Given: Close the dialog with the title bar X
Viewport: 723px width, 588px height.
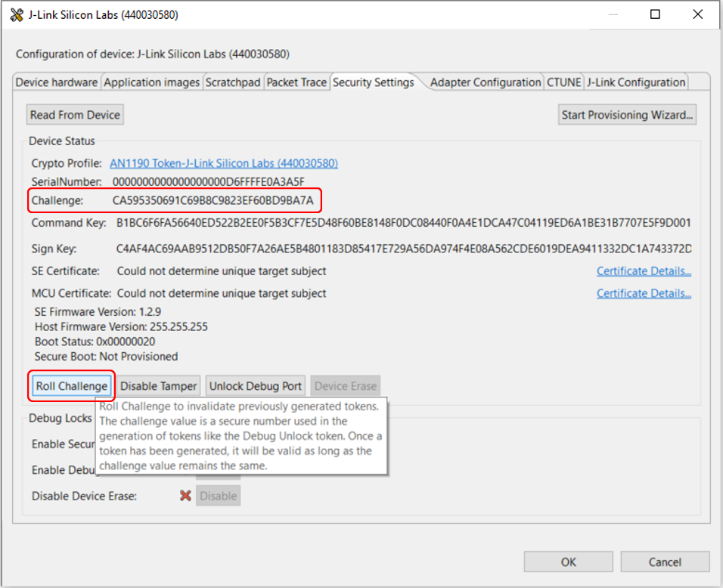Looking at the screenshot, I should point(697,15).
